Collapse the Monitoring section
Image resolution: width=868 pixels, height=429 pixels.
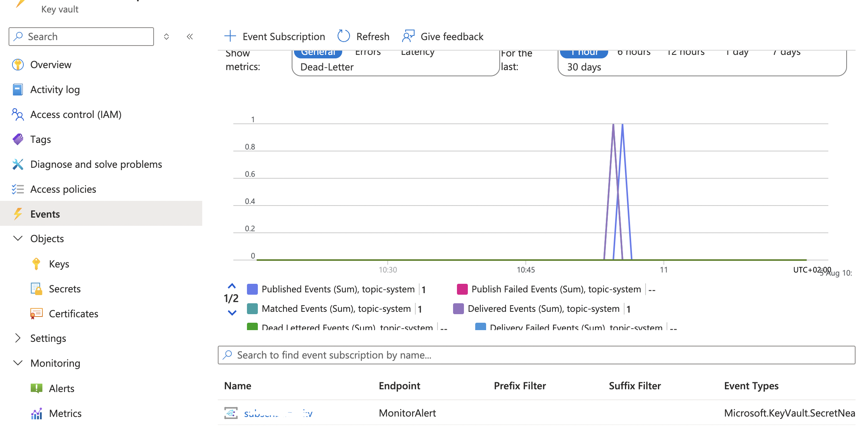click(x=18, y=363)
